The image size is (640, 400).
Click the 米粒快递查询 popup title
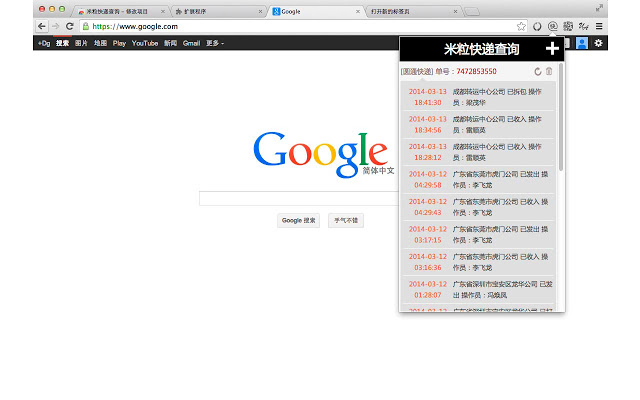point(481,49)
